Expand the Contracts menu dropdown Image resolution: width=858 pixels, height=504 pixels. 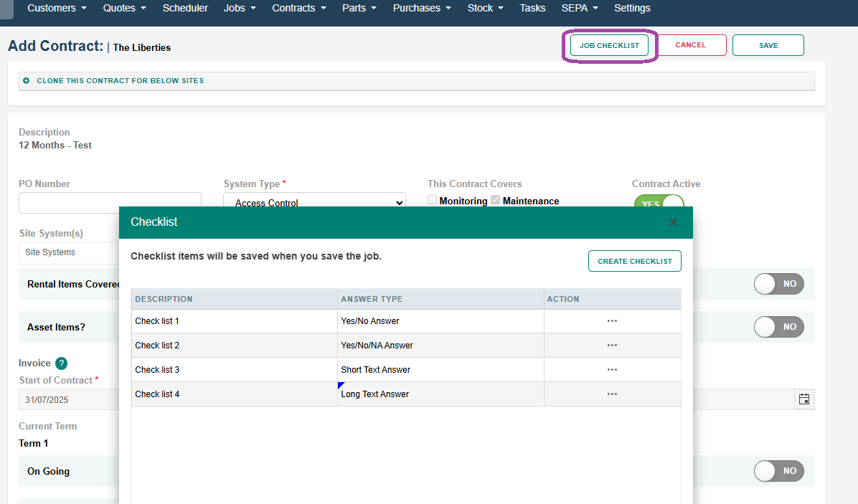coord(299,8)
